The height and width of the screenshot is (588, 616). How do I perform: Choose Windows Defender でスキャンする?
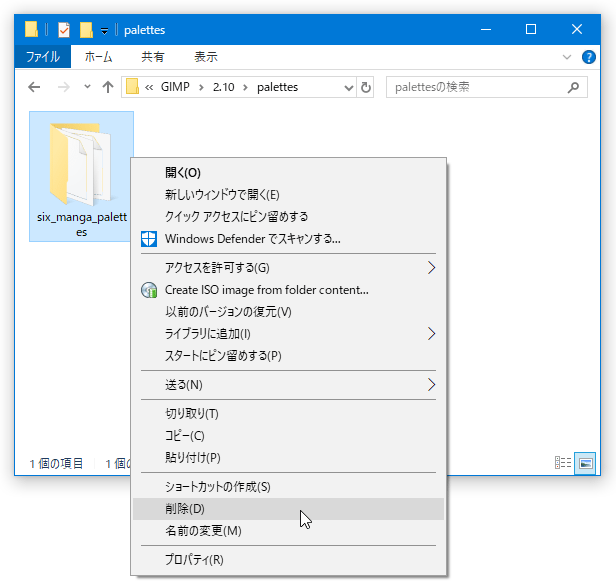(x=288, y=238)
